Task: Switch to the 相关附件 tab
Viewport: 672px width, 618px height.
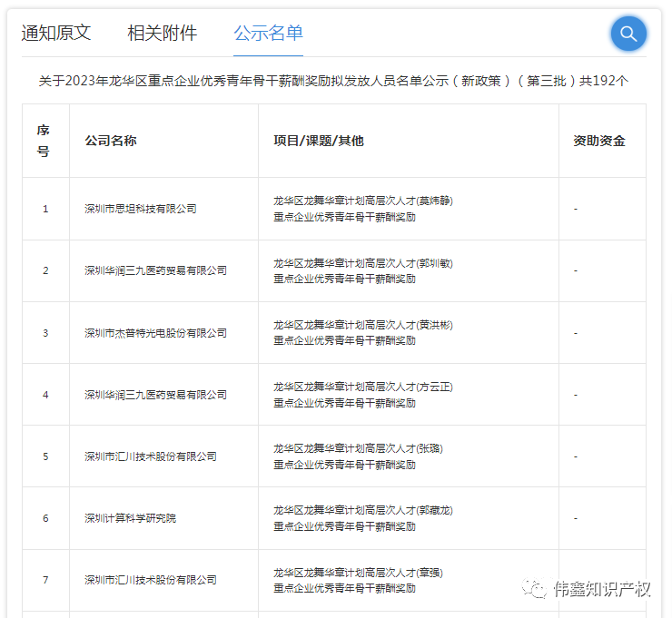Action: 162,34
